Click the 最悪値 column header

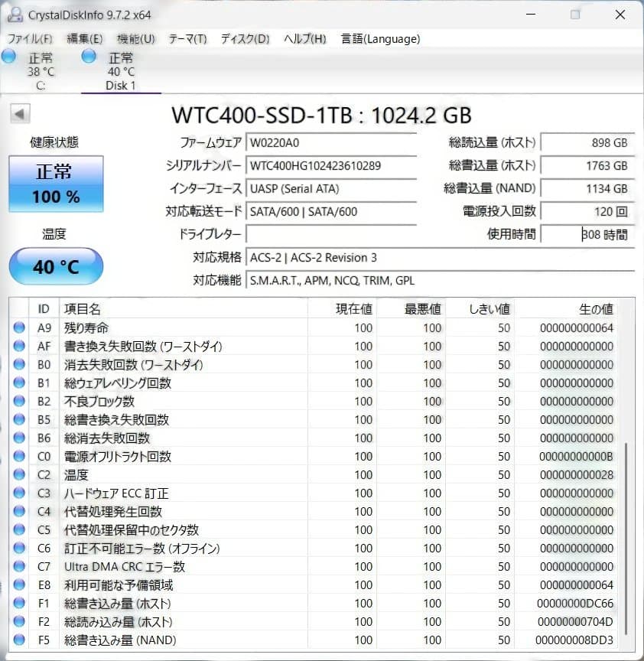tap(411, 308)
